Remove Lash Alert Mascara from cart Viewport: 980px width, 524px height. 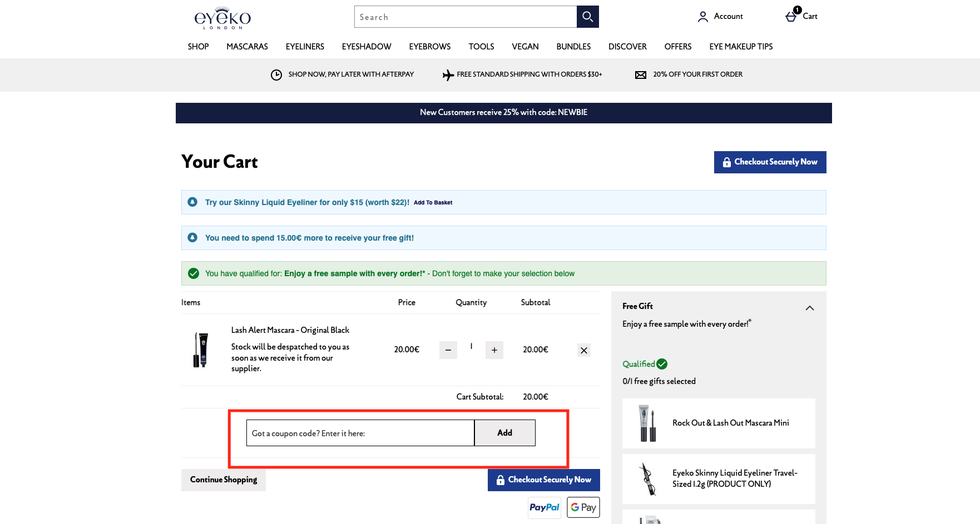[584, 350]
